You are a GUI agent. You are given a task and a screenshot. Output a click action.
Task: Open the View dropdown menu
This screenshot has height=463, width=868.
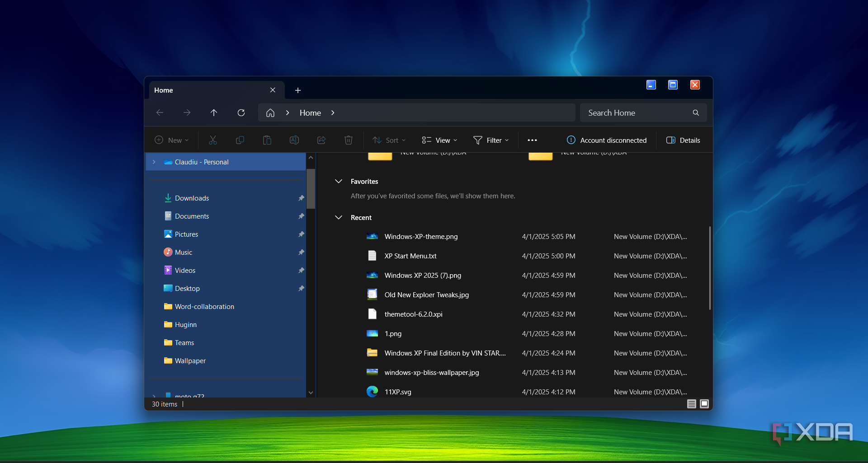pyautogui.click(x=439, y=140)
